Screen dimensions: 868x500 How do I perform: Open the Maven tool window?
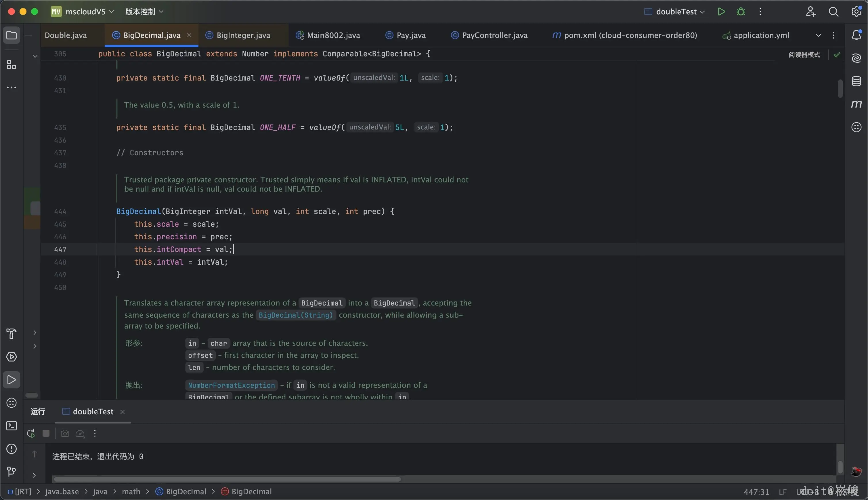click(x=856, y=104)
